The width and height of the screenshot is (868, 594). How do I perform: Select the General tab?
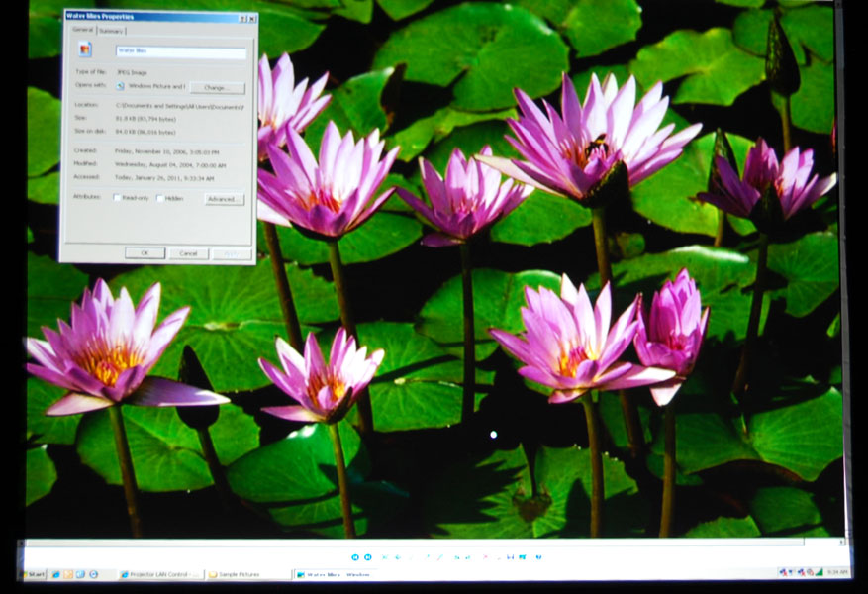tap(82, 30)
